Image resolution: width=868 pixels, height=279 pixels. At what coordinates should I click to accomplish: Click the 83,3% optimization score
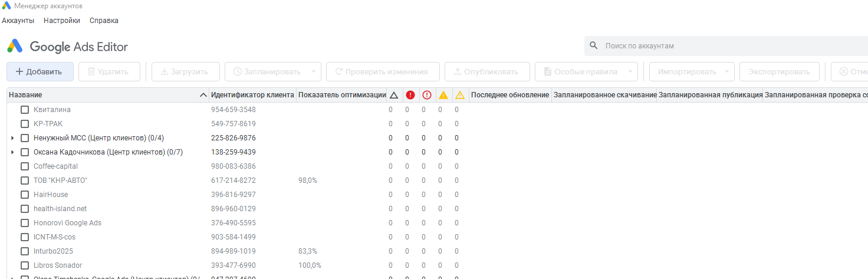tap(308, 251)
